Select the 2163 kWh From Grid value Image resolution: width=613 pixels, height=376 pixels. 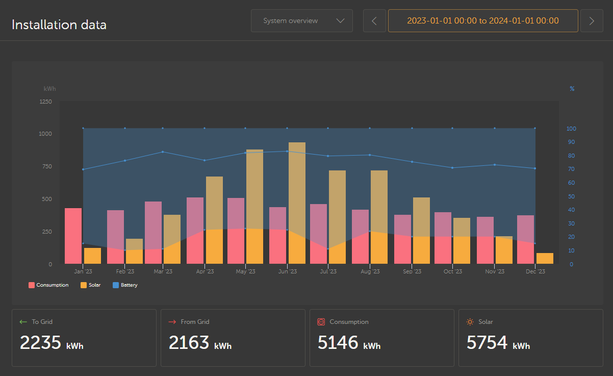click(200, 343)
